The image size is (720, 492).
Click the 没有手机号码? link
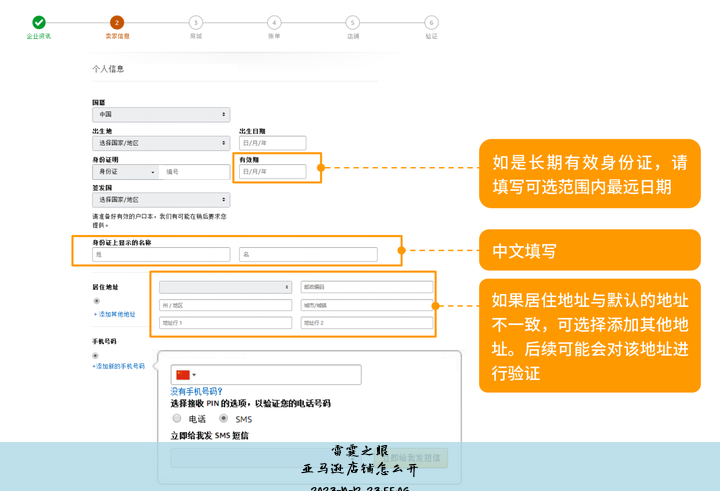(x=197, y=392)
